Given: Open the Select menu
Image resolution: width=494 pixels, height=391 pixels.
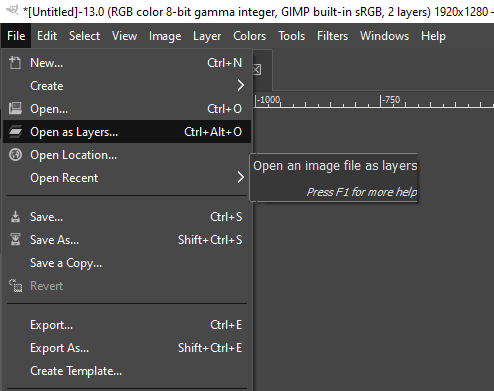Looking at the screenshot, I should tap(84, 36).
